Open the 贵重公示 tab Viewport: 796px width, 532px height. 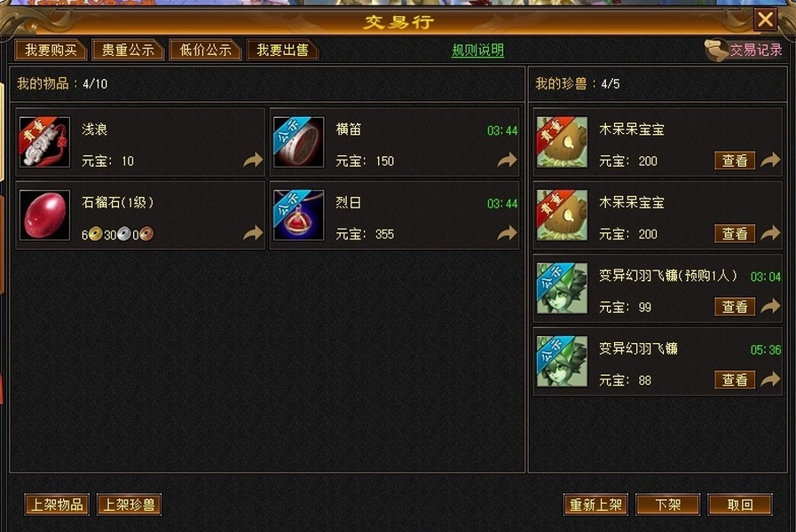(128, 51)
